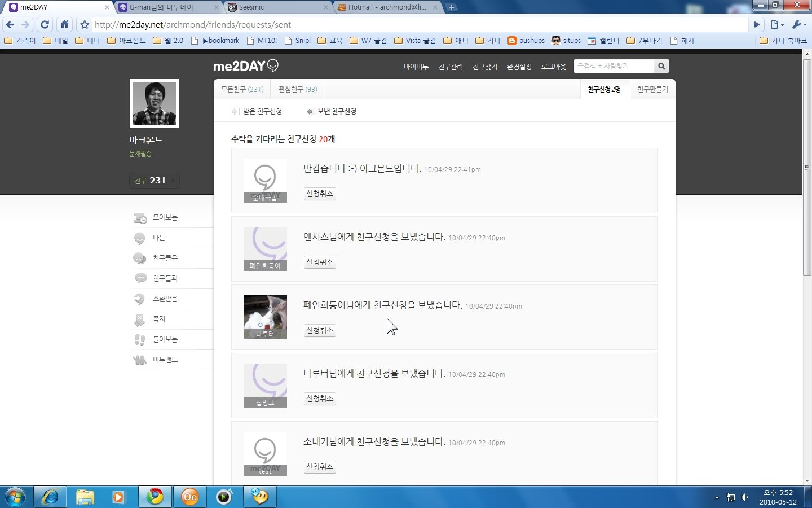Viewport: 812px width, 508px height.
Task: Open the wrench settings menu
Action: pos(799,24)
